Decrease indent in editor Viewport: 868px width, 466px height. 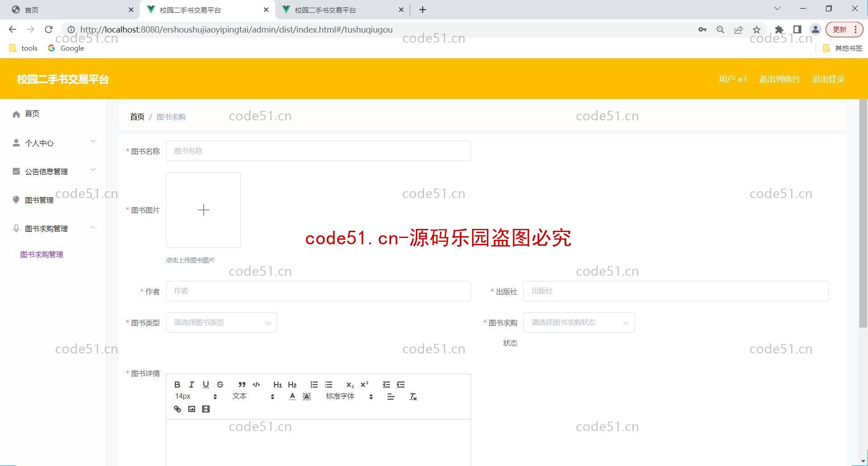click(x=386, y=385)
